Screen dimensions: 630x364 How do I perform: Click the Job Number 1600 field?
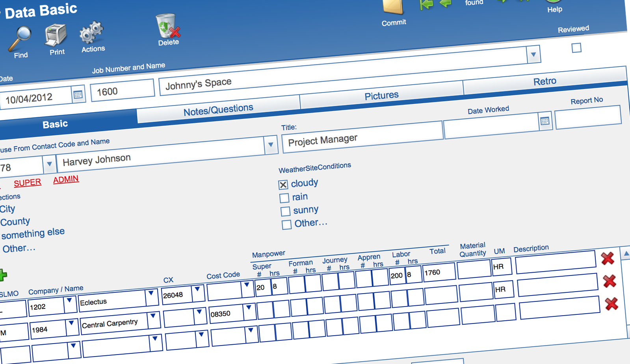[122, 91]
